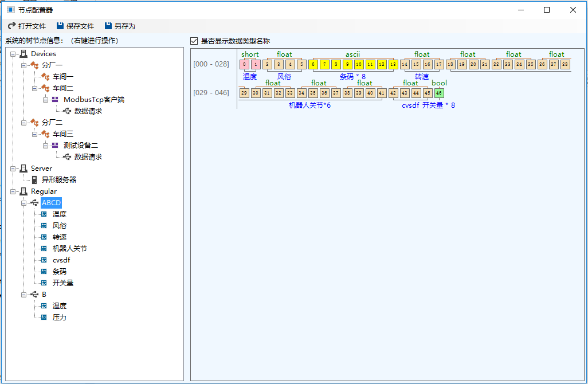Click the 保存文件 save file toolbar button

pyautogui.click(x=75, y=26)
